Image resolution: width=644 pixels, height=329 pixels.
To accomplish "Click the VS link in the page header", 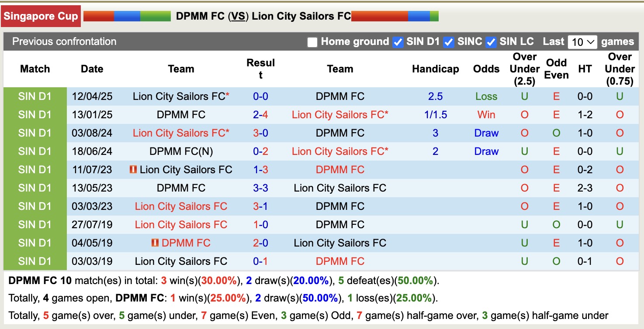I will pyautogui.click(x=238, y=16).
